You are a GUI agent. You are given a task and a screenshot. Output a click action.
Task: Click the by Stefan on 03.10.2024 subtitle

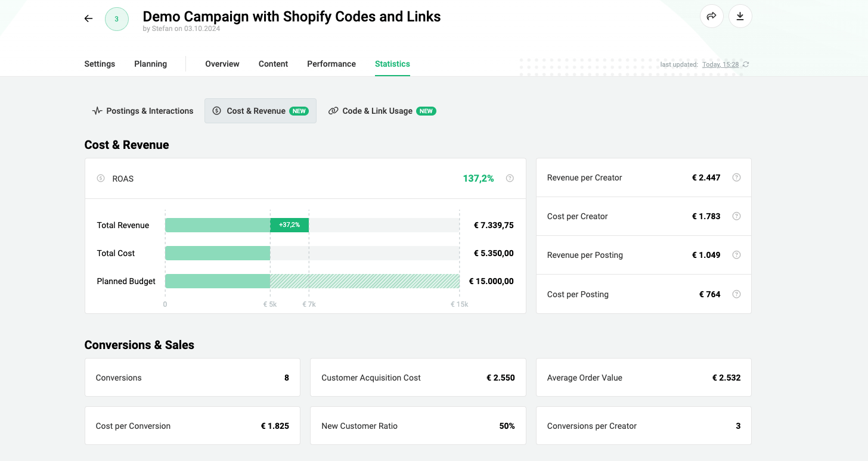182,29
